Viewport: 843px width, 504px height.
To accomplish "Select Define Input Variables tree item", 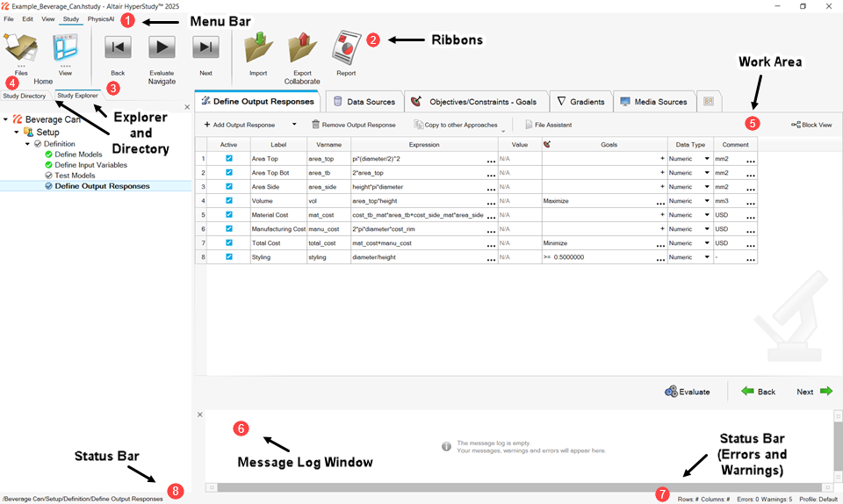I will click(x=86, y=165).
